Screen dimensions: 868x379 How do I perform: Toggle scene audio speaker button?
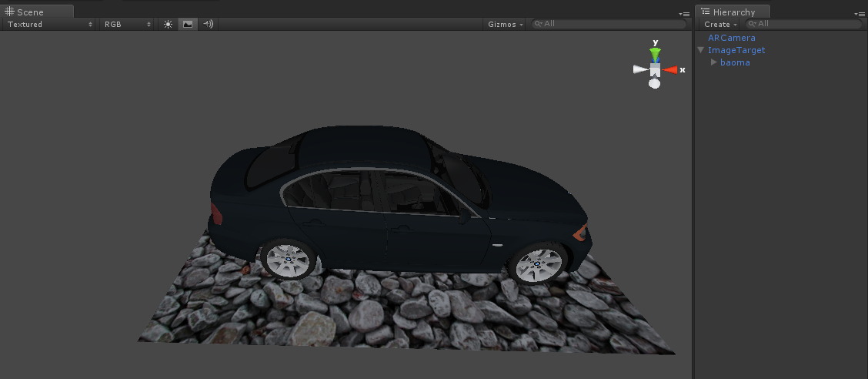click(208, 24)
